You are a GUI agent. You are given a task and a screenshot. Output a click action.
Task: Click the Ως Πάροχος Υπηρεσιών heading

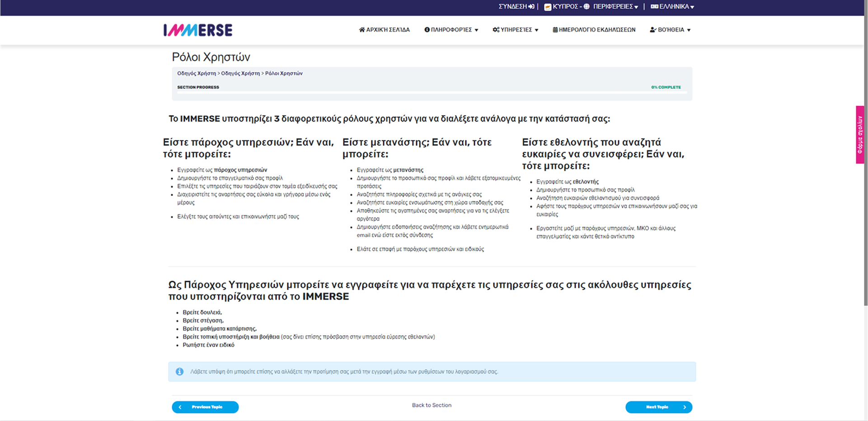(x=430, y=291)
